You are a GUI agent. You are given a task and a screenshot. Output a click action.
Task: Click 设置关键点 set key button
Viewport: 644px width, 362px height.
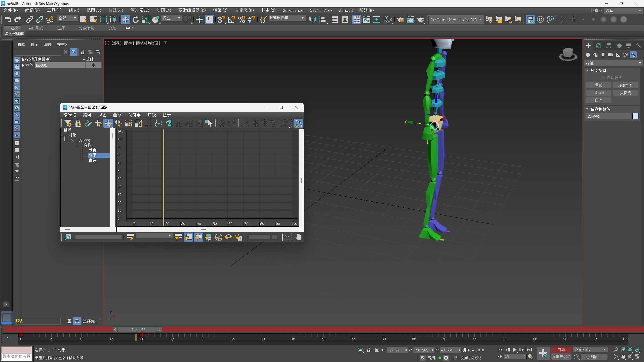coord(561,356)
